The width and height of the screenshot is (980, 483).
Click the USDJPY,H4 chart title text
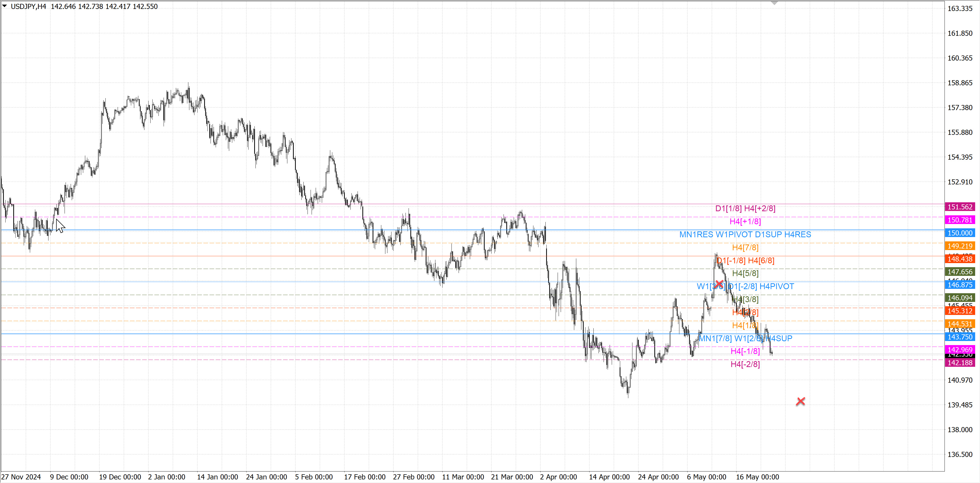coord(28,6)
